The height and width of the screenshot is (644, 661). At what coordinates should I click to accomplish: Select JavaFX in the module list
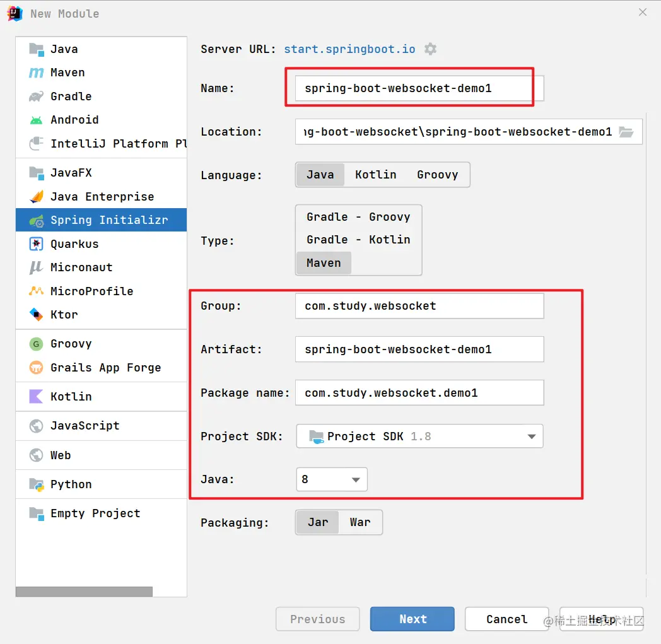coord(101,173)
